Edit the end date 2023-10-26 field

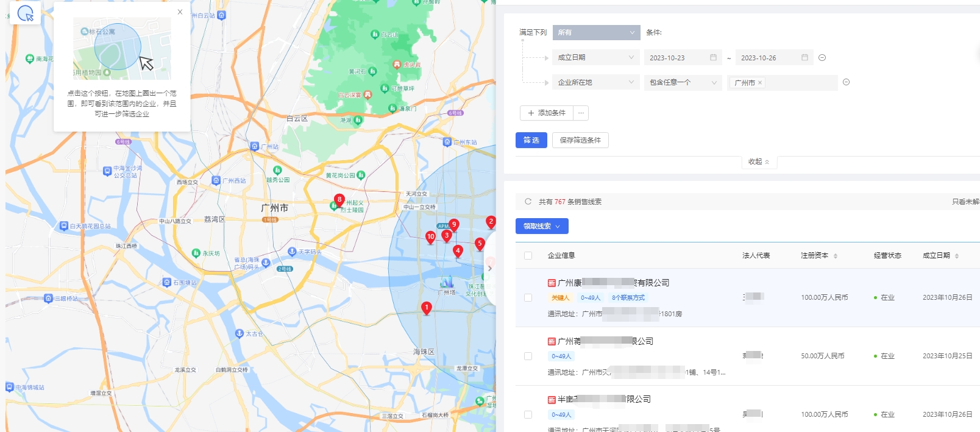click(x=768, y=58)
